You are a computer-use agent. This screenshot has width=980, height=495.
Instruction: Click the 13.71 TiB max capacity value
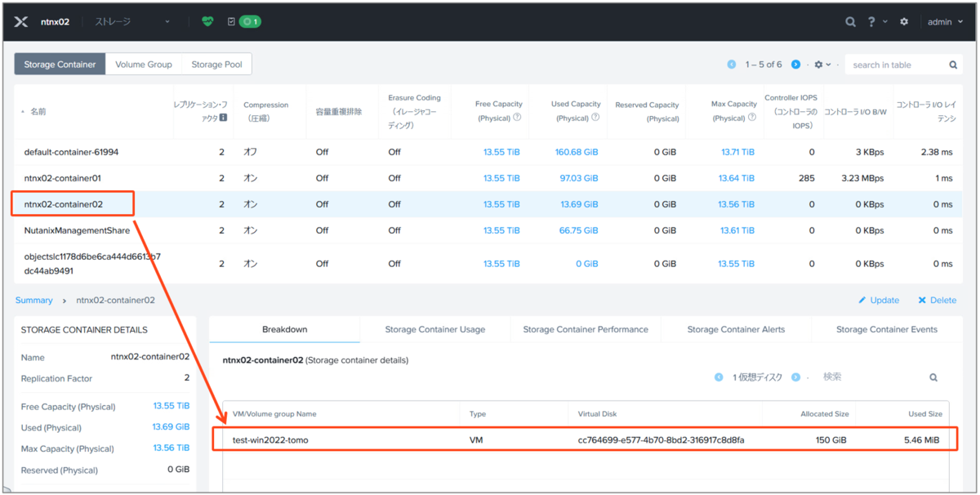coord(737,152)
